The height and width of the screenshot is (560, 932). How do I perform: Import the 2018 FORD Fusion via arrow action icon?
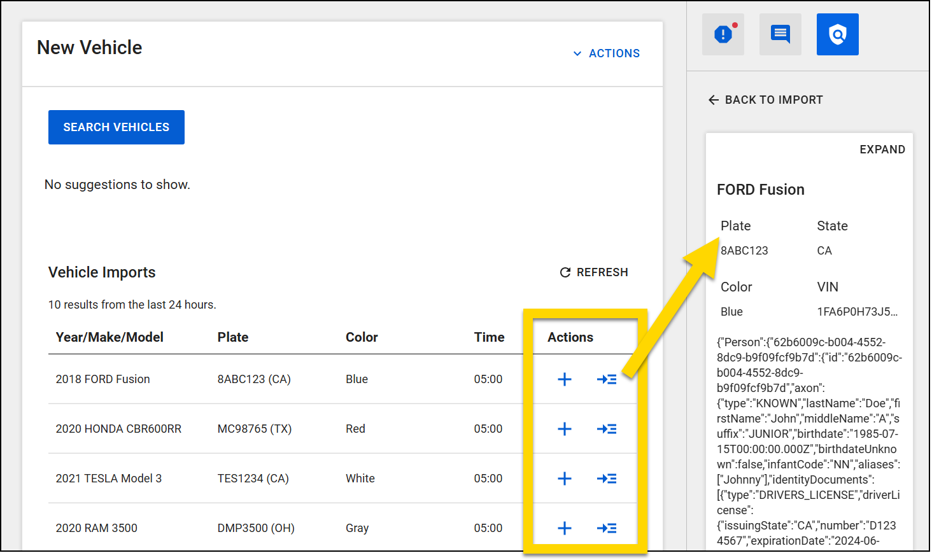click(607, 379)
